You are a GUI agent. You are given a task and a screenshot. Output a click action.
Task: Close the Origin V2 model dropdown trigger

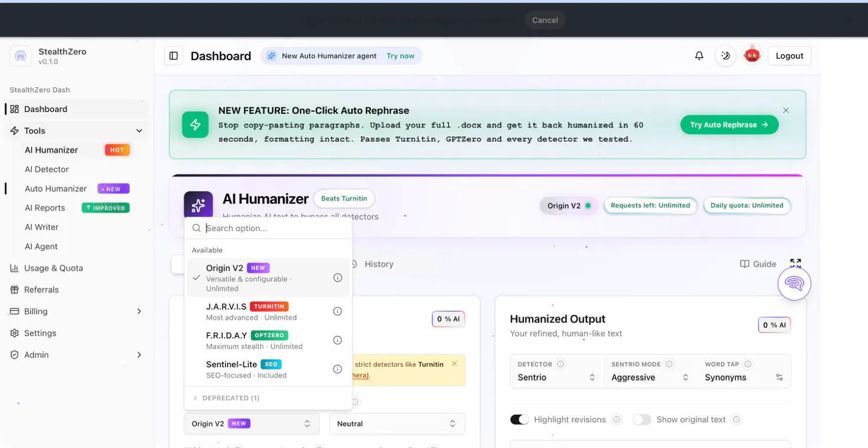tap(251, 424)
